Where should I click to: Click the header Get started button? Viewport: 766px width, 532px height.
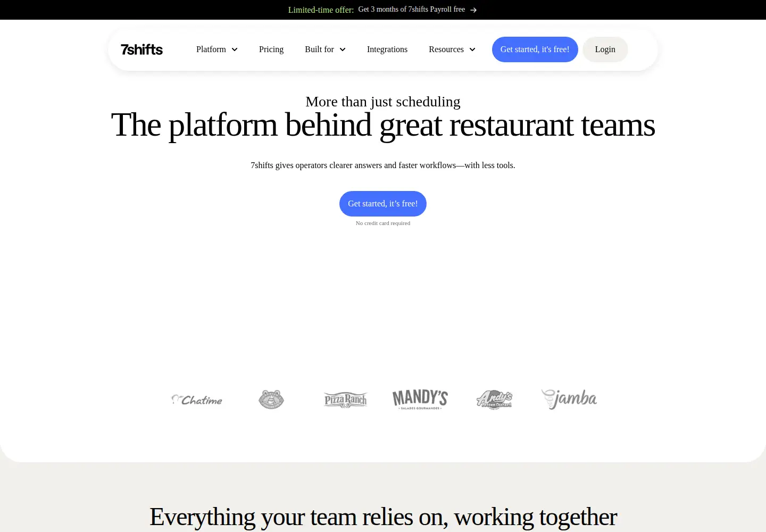point(535,49)
